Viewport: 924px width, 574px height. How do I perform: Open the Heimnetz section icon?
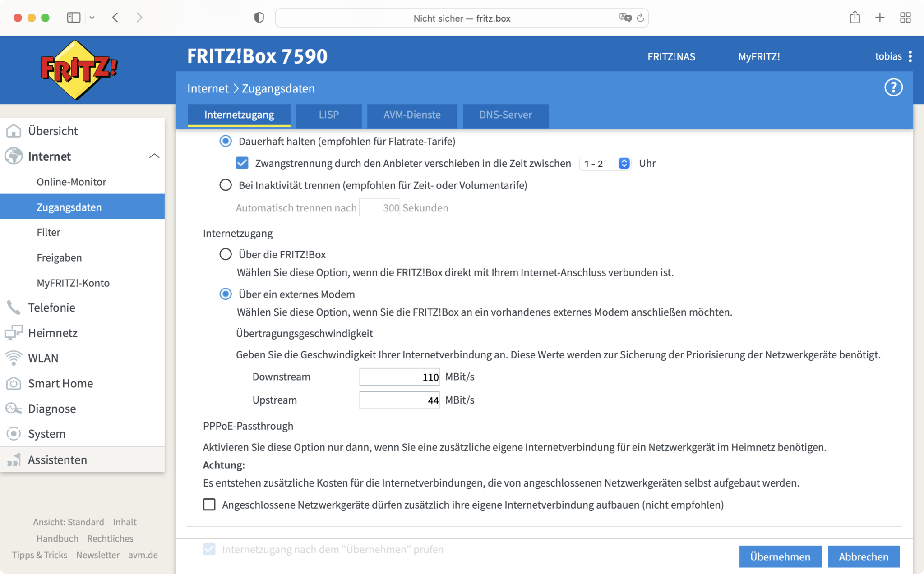click(x=14, y=333)
